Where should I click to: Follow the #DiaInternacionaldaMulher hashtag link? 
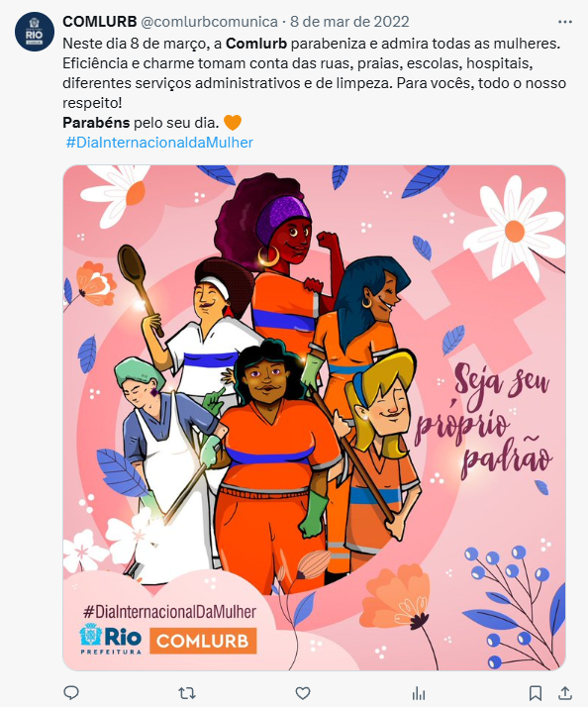click(159, 143)
